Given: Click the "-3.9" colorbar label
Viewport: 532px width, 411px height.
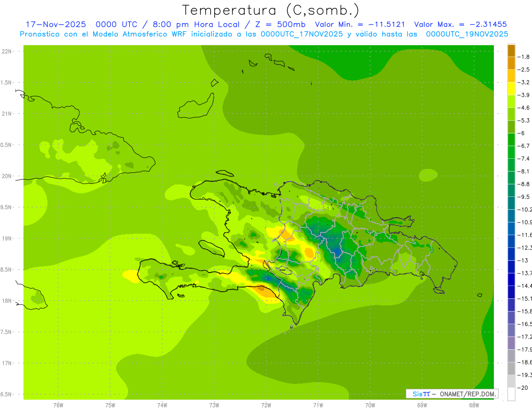Looking at the screenshot, I should click(524, 95).
